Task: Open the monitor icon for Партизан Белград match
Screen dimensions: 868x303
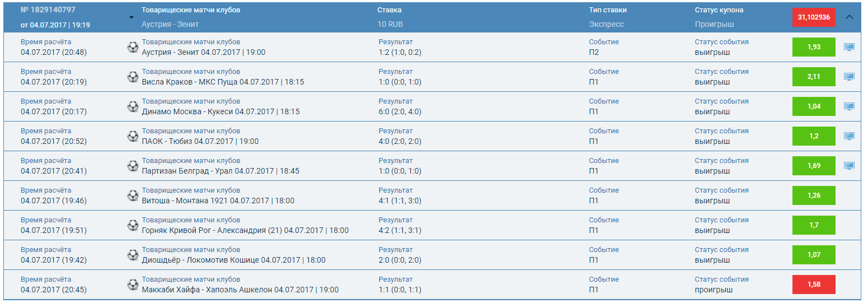Action: [x=849, y=166]
